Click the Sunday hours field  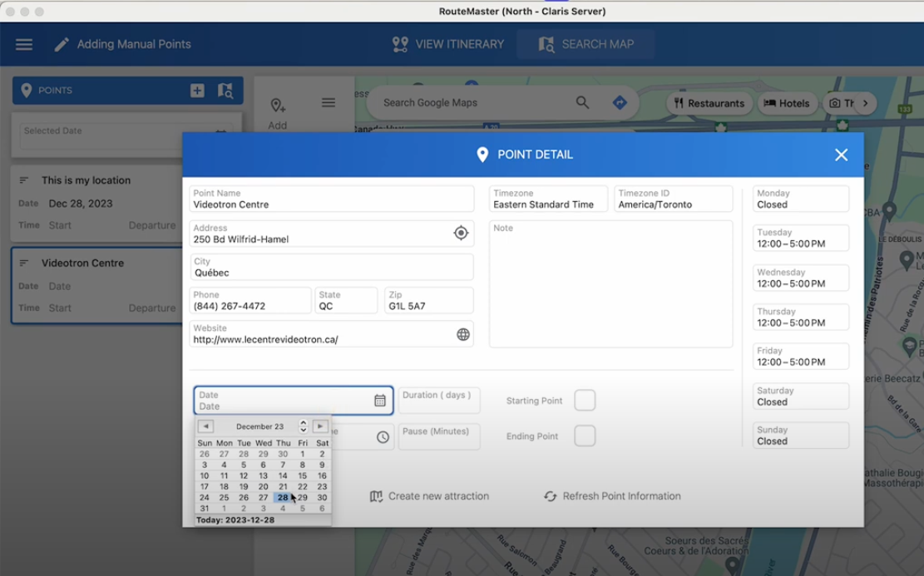pos(800,436)
